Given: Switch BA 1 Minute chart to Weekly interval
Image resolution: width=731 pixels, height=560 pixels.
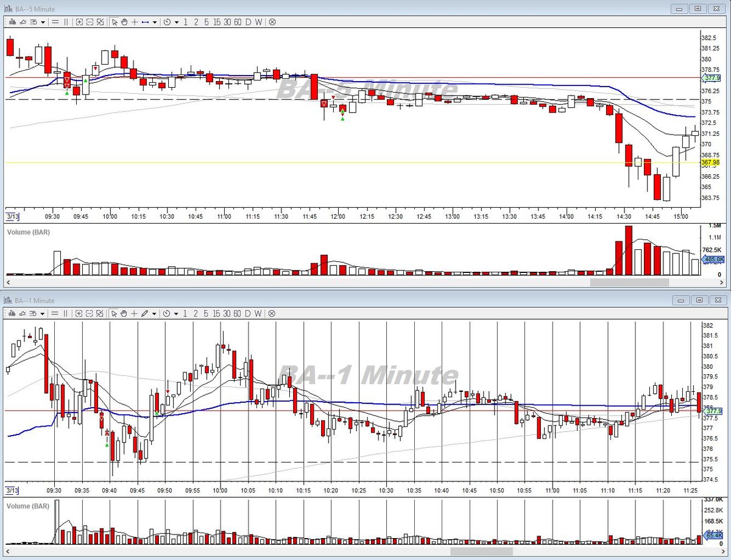Looking at the screenshot, I should (x=258, y=314).
